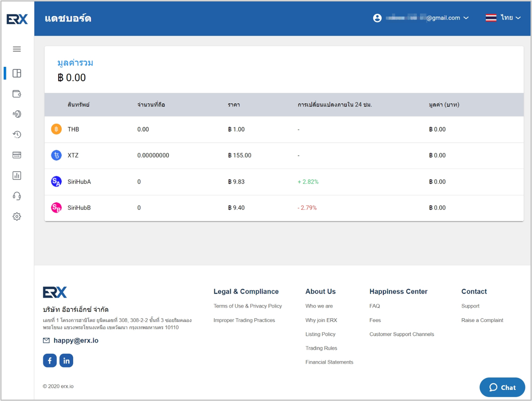Open the Listing Policy link
This screenshot has height=401, width=532.
[x=320, y=334]
